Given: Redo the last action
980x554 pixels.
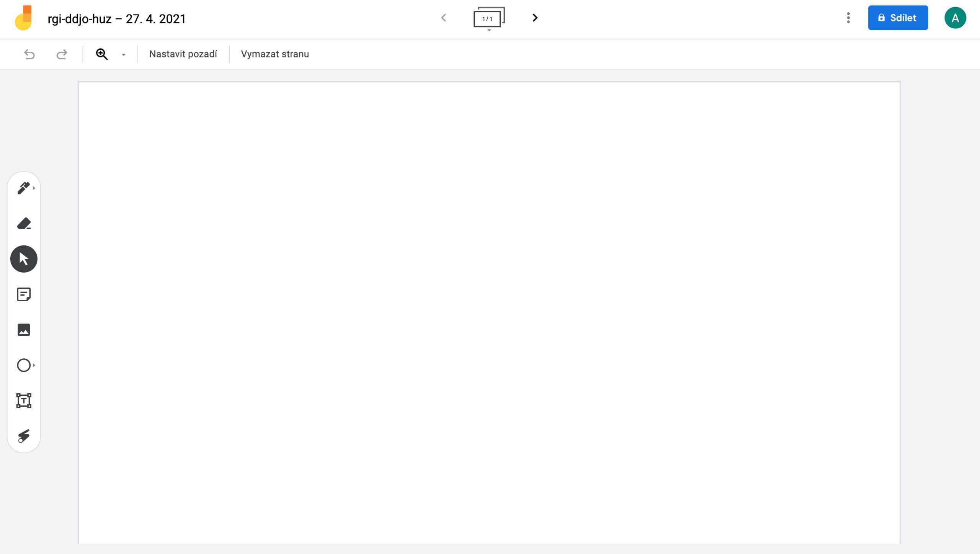Looking at the screenshot, I should click(61, 54).
